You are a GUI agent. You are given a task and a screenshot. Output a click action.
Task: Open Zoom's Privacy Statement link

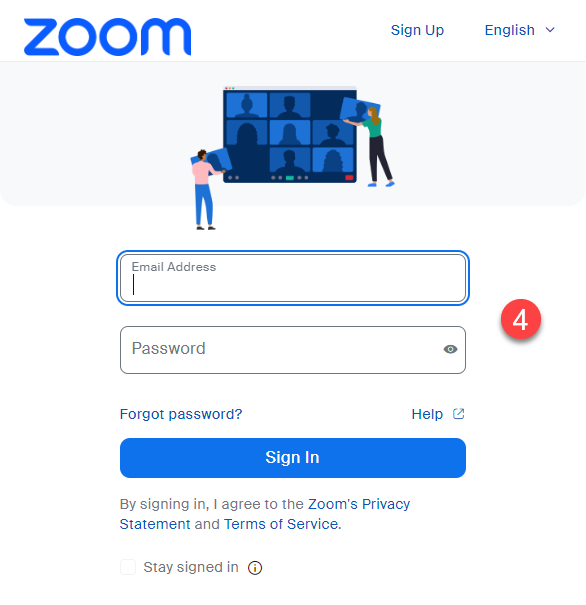pos(265,514)
